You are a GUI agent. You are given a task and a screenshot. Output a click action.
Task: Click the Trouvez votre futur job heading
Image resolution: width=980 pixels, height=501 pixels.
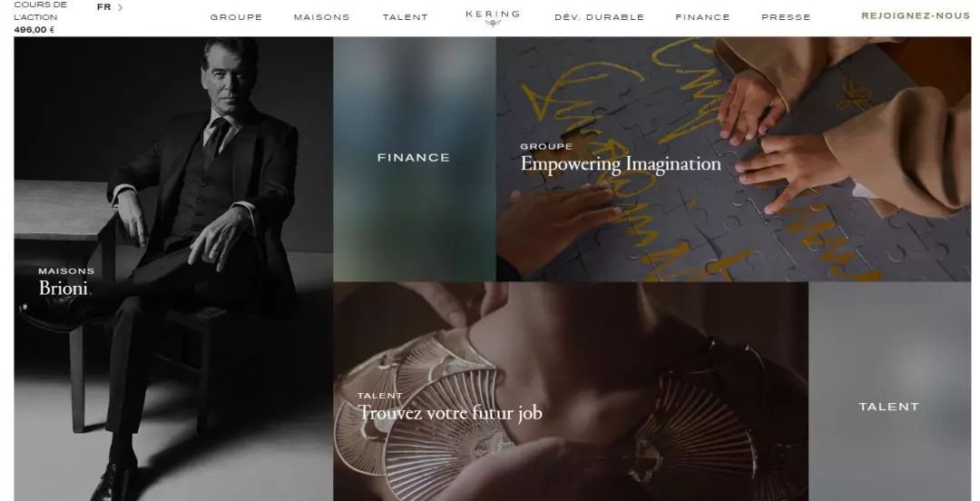[449, 413]
